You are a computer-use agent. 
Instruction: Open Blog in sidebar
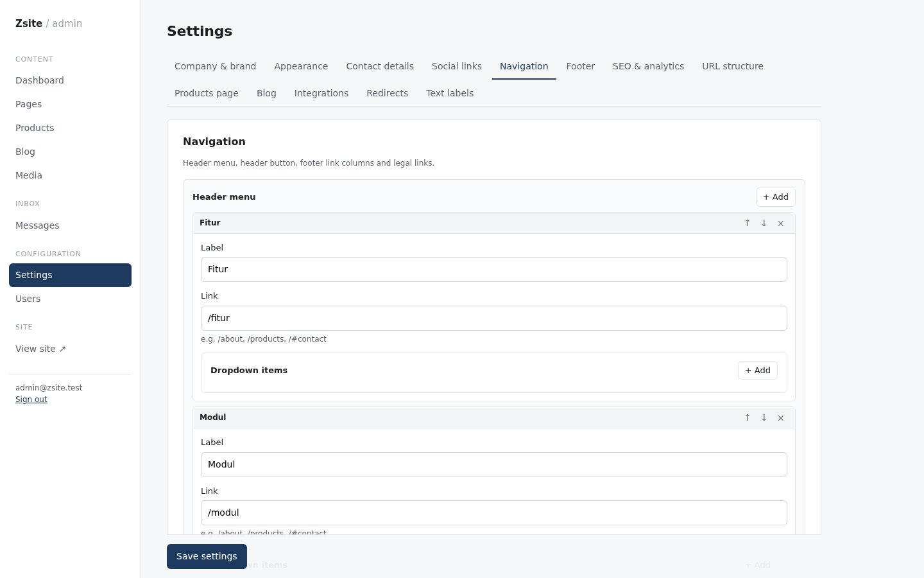[x=70, y=152]
